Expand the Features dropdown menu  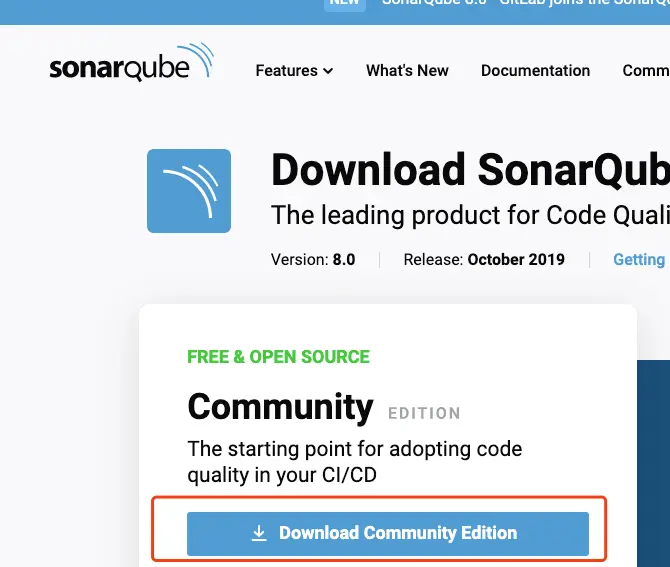[x=294, y=71]
